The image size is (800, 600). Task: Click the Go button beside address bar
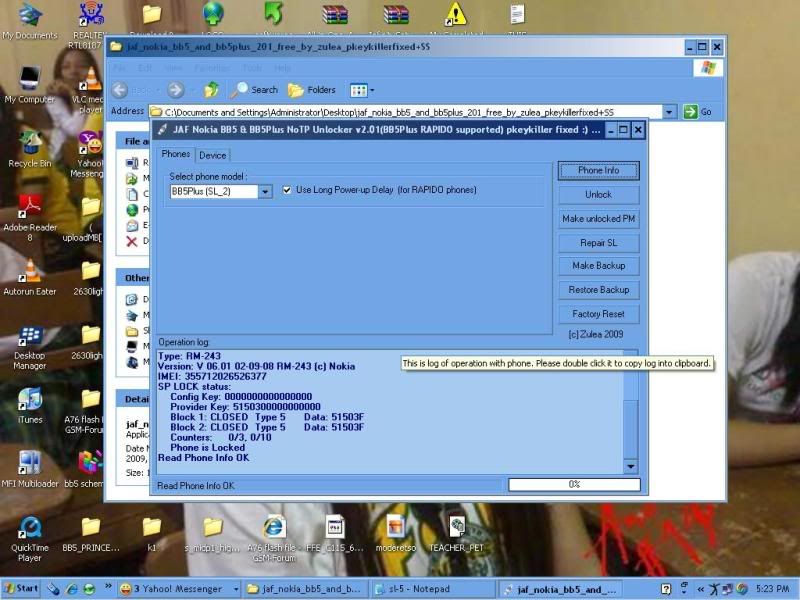click(697, 112)
